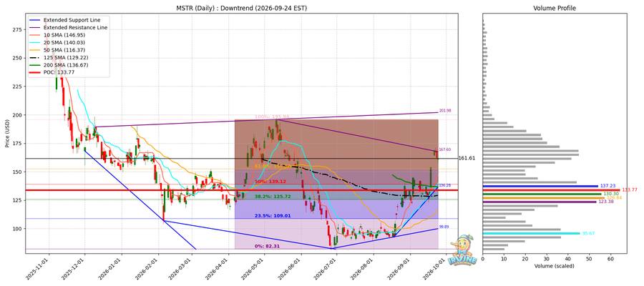Click the y-axis tick '225'
Screen dimensions: 644x286
18,87
